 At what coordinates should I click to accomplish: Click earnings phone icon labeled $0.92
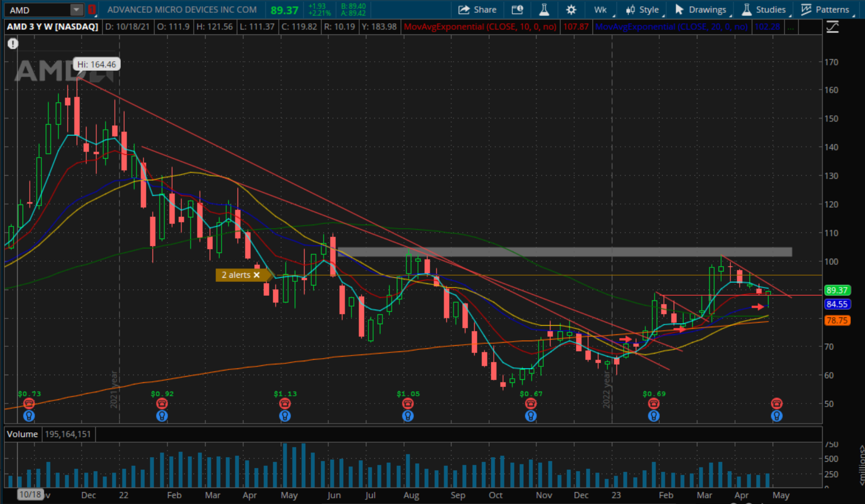point(162,404)
